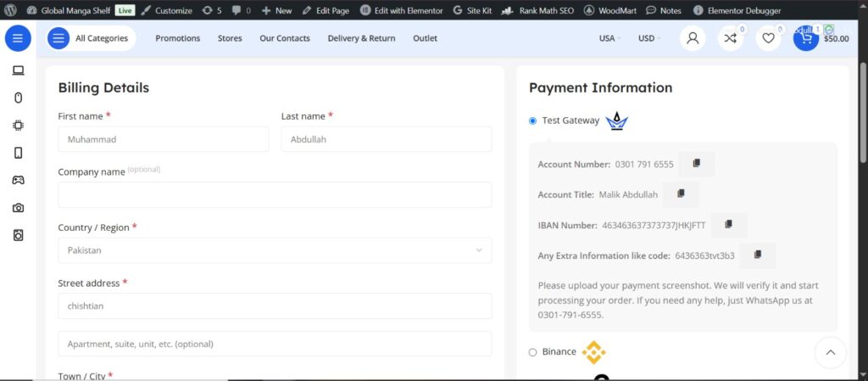Open the Outlet link

click(x=426, y=38)
